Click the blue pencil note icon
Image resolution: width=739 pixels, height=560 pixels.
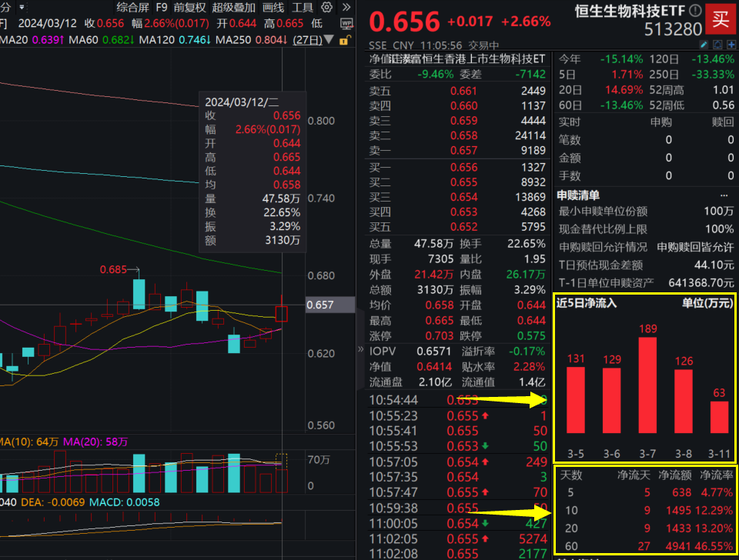704,45
